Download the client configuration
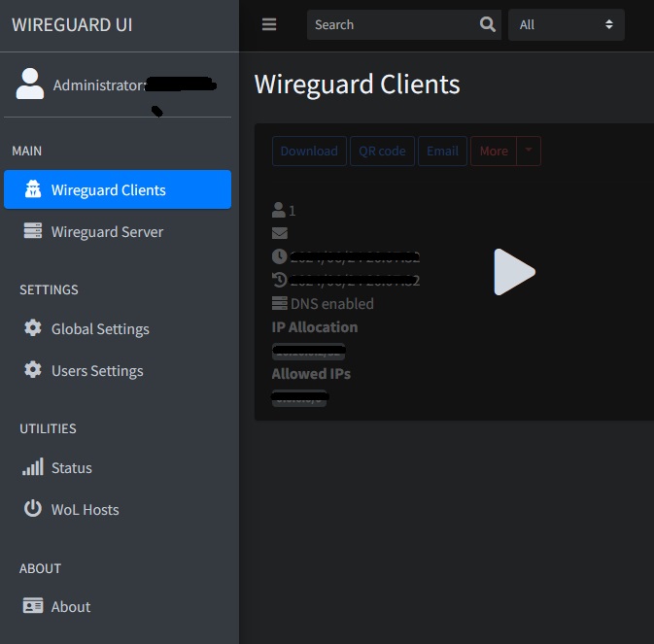Viewport: 654px width, 644px height. [309, 151]
